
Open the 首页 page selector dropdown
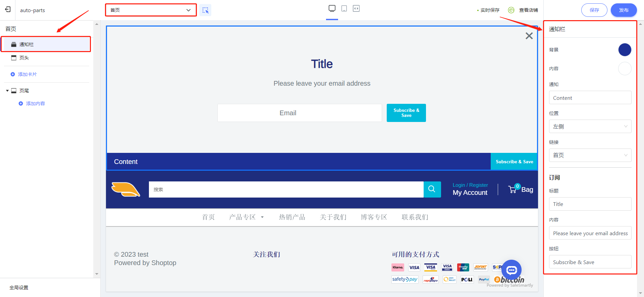coord(151,10)
